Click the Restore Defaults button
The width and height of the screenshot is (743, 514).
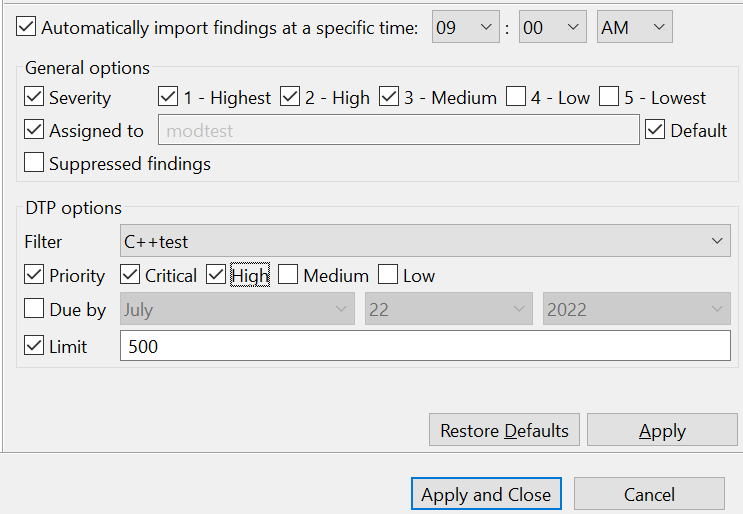[504, 430]
